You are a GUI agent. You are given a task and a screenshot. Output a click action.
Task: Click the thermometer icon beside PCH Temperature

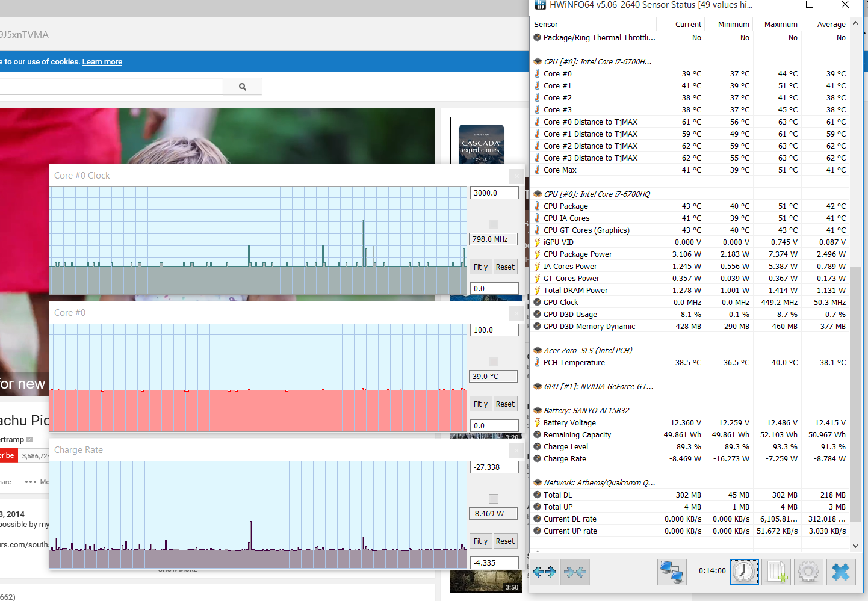pyautogui.click(x=538, y=362)
